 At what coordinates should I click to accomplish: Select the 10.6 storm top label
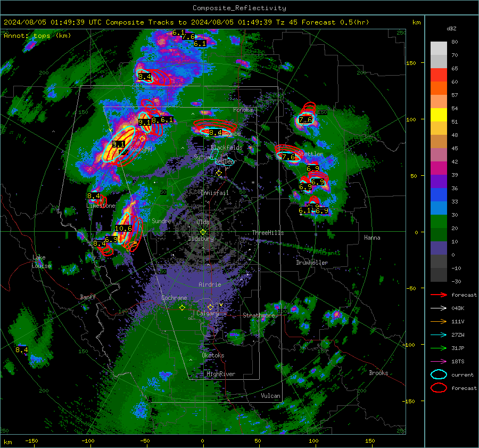pyautogui.click(x=123, y=228)
